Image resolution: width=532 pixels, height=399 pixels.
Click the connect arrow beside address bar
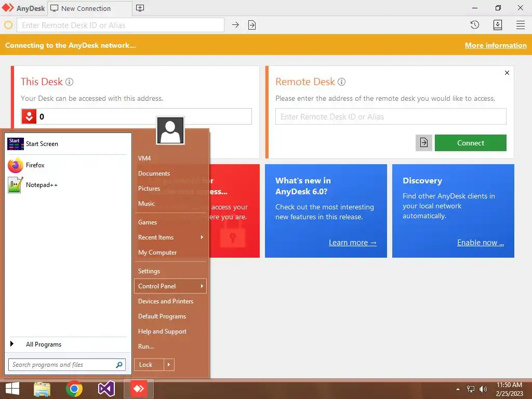(x=235, y=25)
